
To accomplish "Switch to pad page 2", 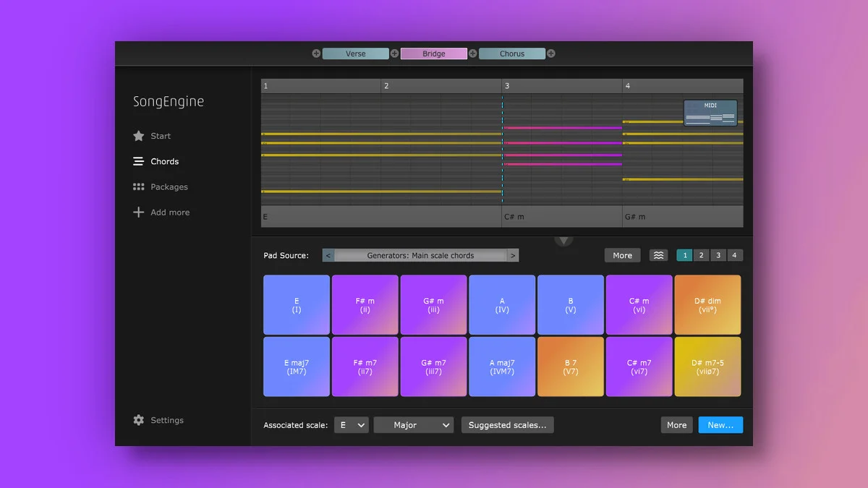I will click(x=701, y=255).
